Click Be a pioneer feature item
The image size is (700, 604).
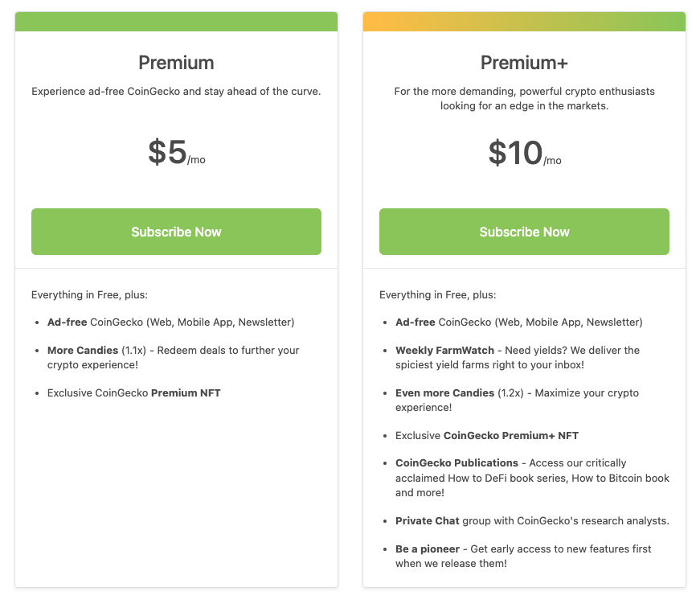point(523,556)
